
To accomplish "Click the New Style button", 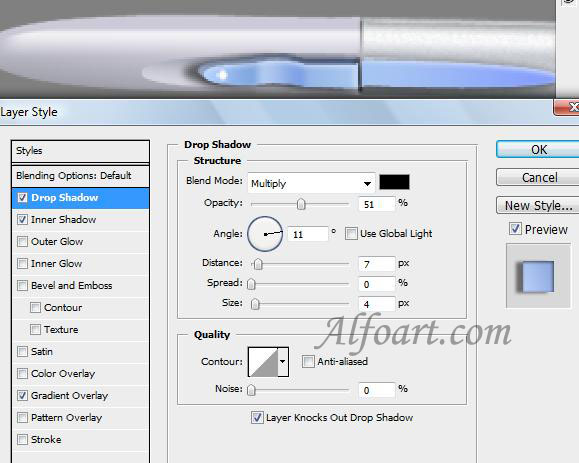I will (538, 205).
